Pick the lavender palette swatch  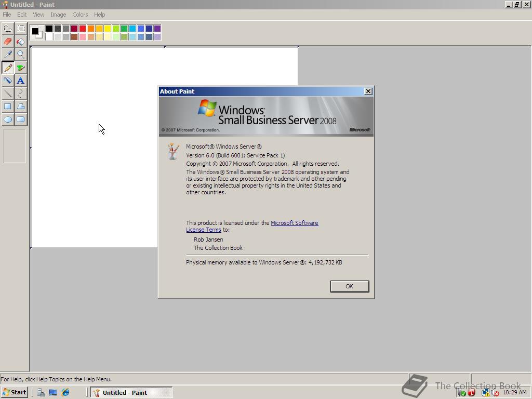[157, 37]
